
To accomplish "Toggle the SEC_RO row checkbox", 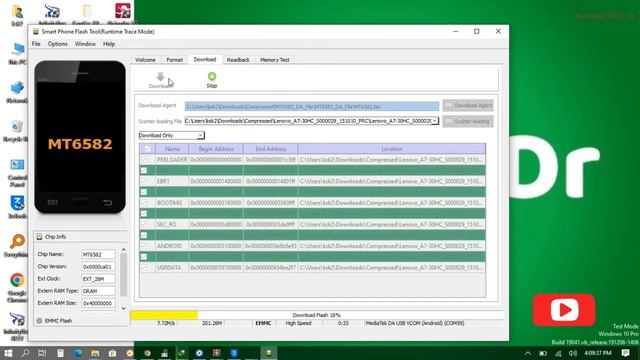I will 144,224.
